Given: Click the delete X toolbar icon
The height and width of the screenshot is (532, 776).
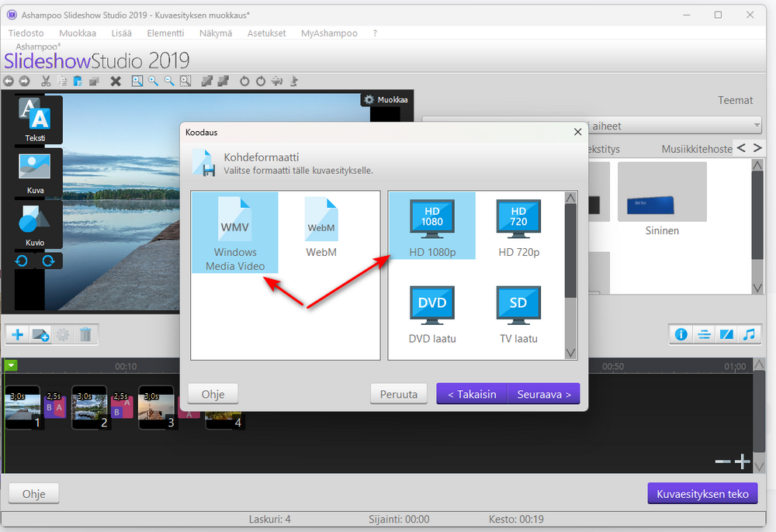Looking at the screenshot, I should coord(116,81).
